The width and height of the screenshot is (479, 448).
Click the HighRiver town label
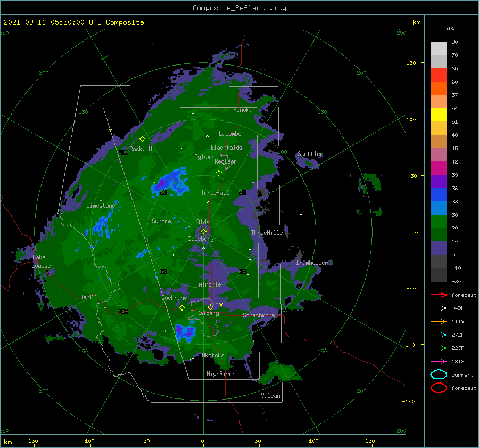tap(220, 374)
